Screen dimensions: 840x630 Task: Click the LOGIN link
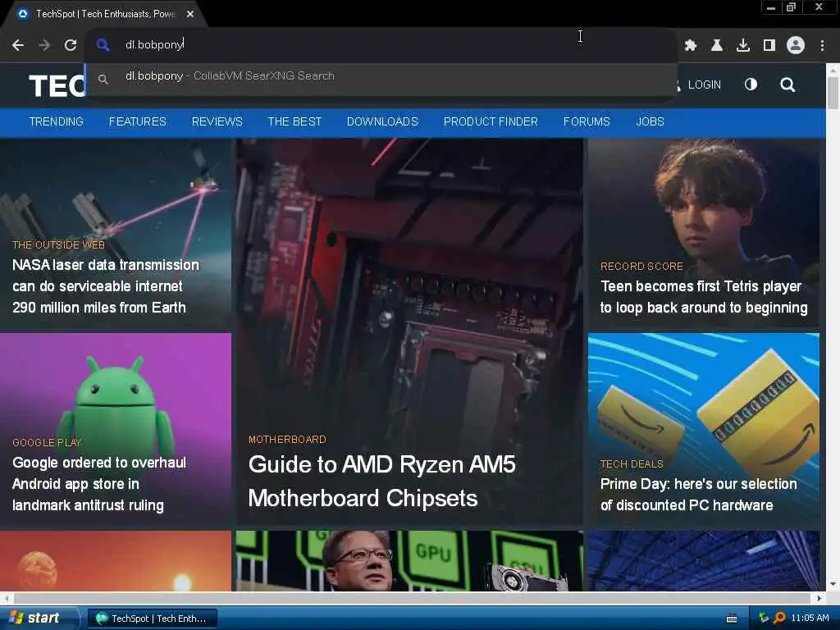point(704,84)
